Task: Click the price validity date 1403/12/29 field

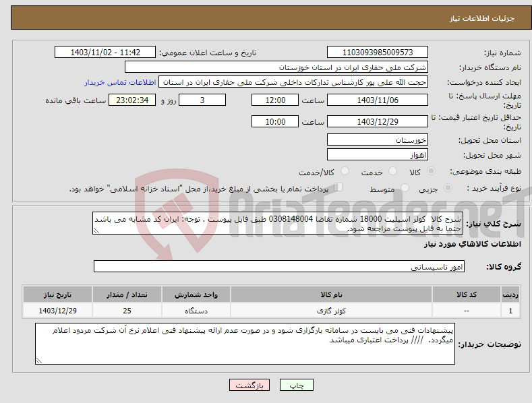Action: tap(378, 121)
